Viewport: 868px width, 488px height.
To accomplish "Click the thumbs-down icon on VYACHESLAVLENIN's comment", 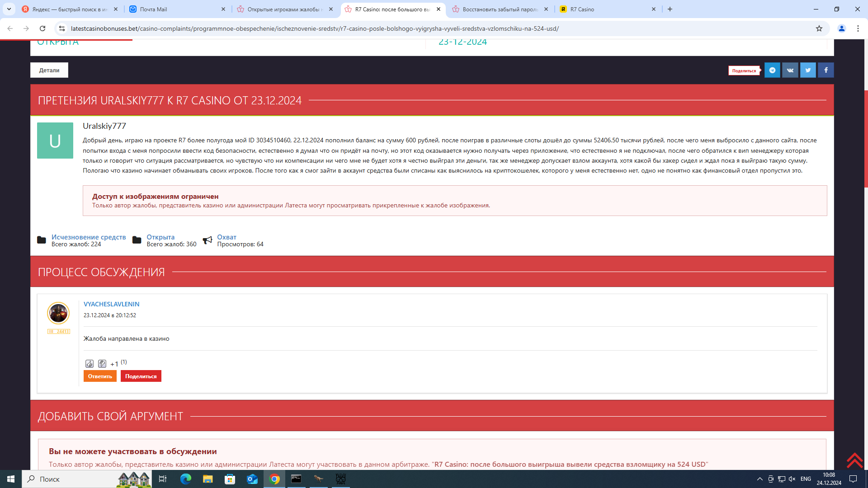I will pos(102,364).
